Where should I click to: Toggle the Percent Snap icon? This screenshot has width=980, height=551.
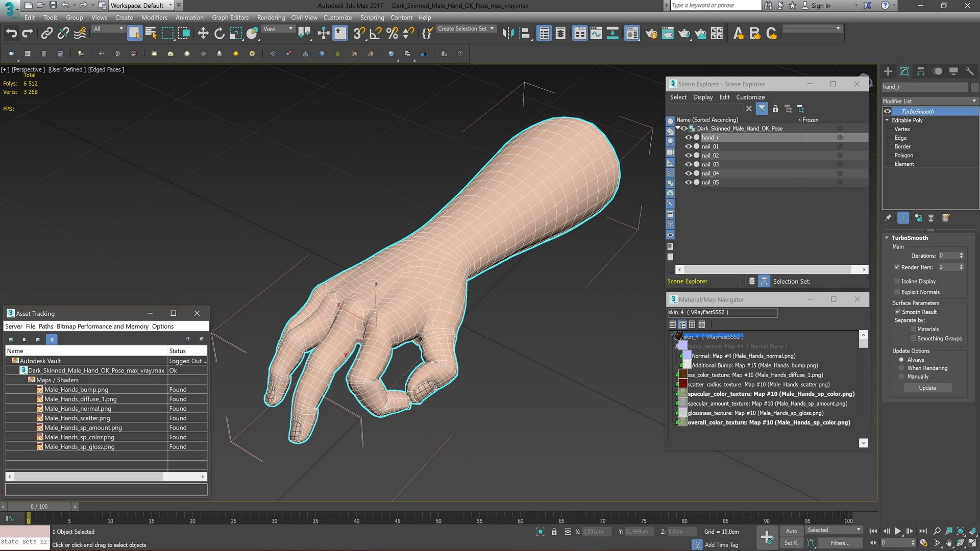click(392, 34)
